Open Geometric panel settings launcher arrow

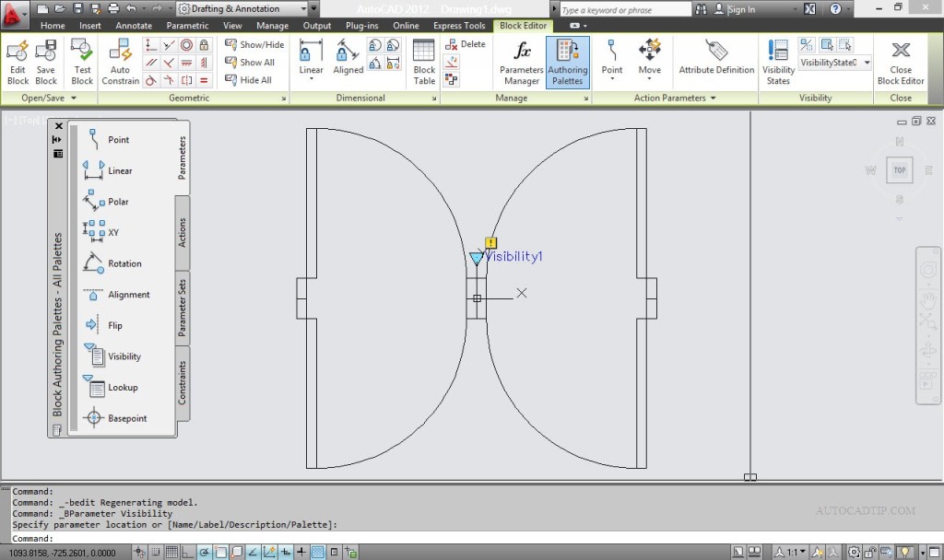[x=284, y=98]
